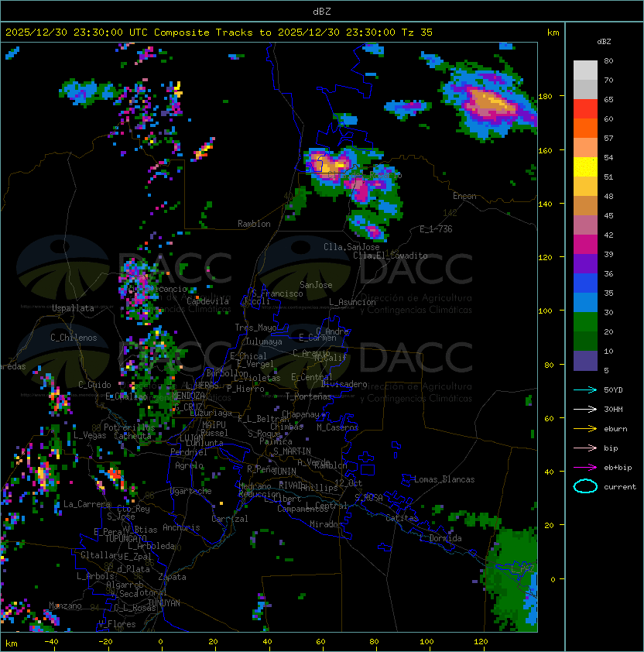644x652 pixels.
Task: Click the La_Carrera place label
Action: click(87, 504)
